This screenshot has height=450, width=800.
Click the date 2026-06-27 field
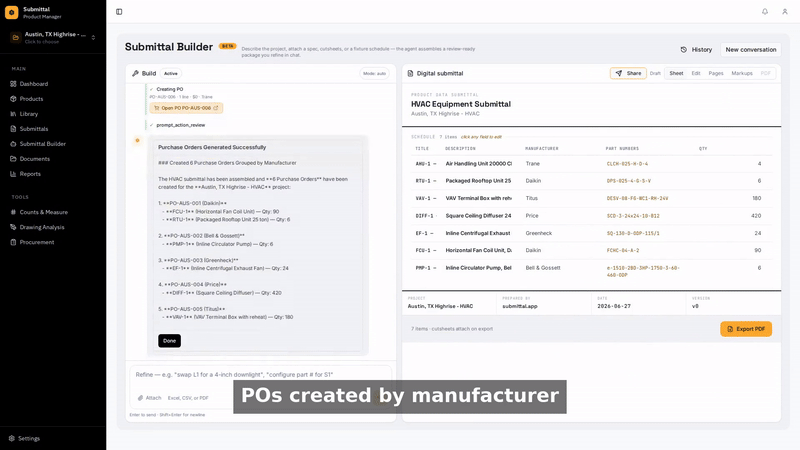pyautogui.click(x=614, y=306)
